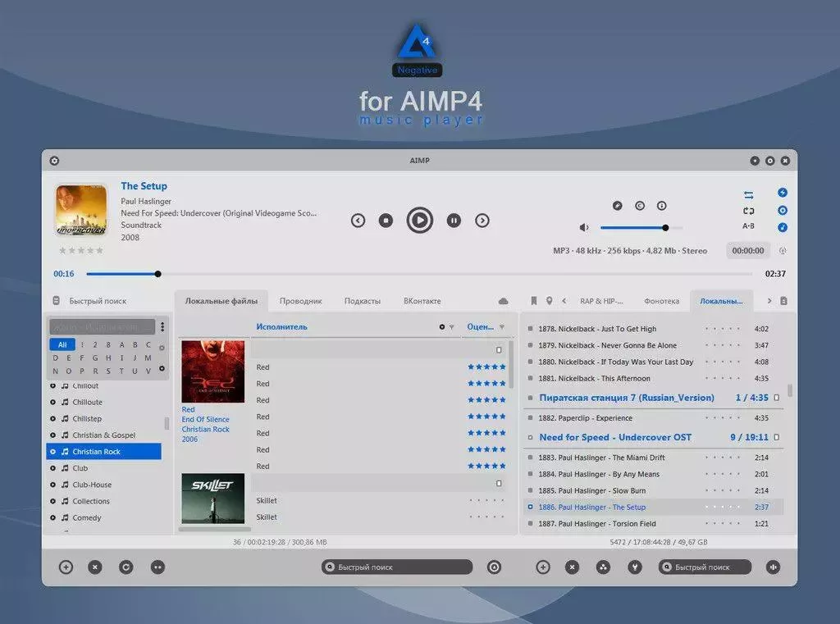Image resolution: width=840 pixels, height=624 pixels.
Task: Toggle shuffle playback mode
Action: tap(748, 194)
